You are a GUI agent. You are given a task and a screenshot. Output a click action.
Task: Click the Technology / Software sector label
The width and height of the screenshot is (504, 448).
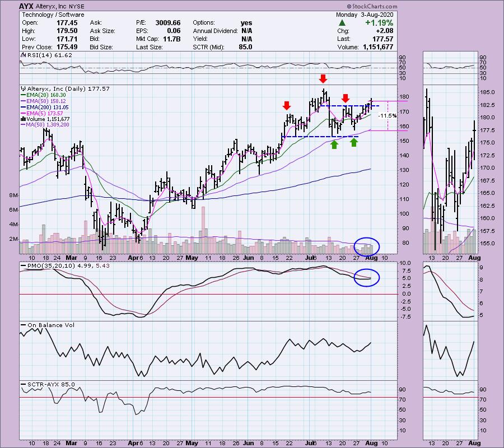(53, 15)
